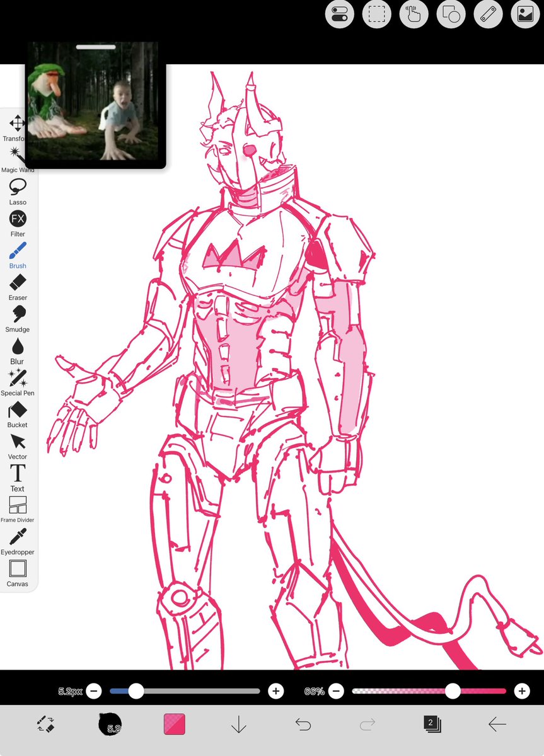
Task: Open the FX Filter tool
Action: pos(18,224)
